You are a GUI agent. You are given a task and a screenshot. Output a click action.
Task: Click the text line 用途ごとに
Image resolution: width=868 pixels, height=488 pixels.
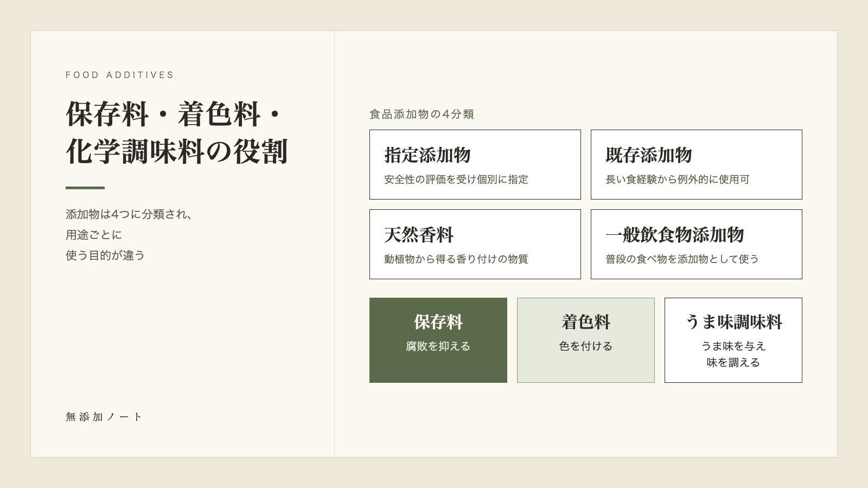[x=94, y=235]
